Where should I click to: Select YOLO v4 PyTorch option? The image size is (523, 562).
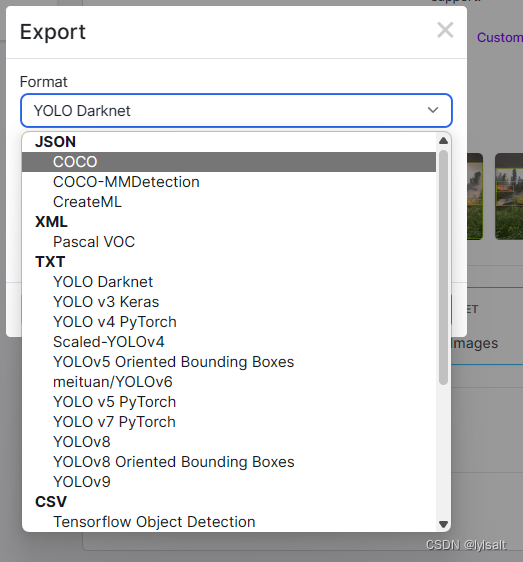click(x=229, y=322)
